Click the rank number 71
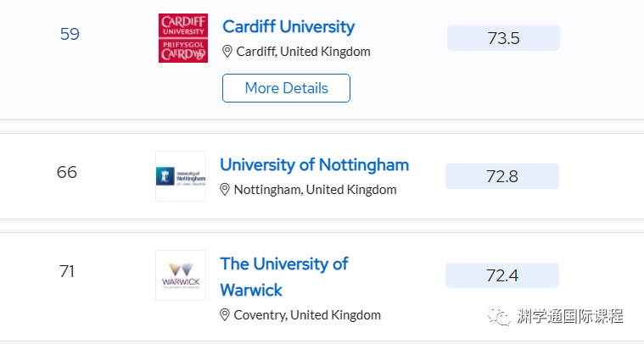This screenshot has width=644, height=344. [67, 271]
